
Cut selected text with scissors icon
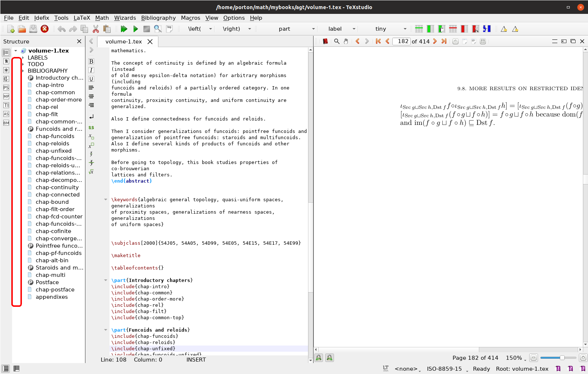[96, 29]
